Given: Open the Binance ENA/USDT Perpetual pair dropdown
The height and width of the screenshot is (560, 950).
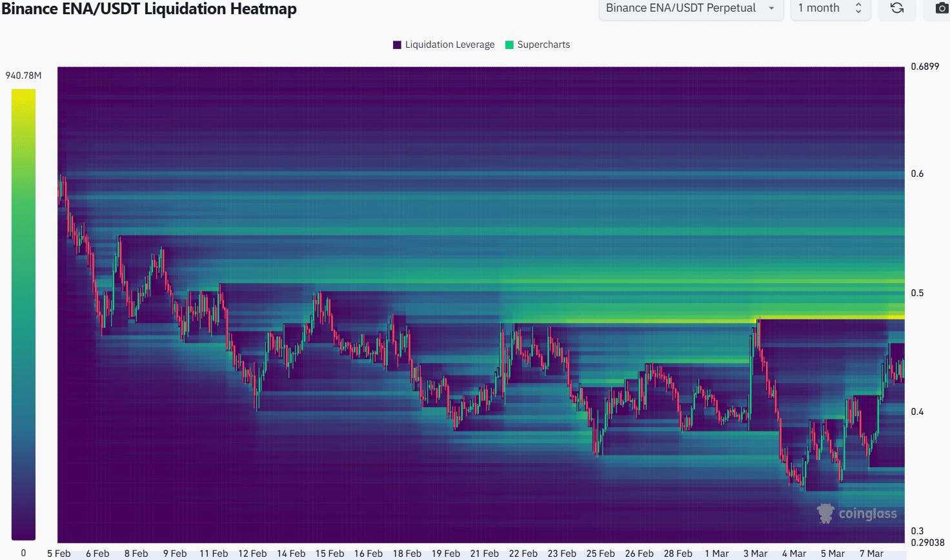Looking at the screenshot, I should 691,8.
